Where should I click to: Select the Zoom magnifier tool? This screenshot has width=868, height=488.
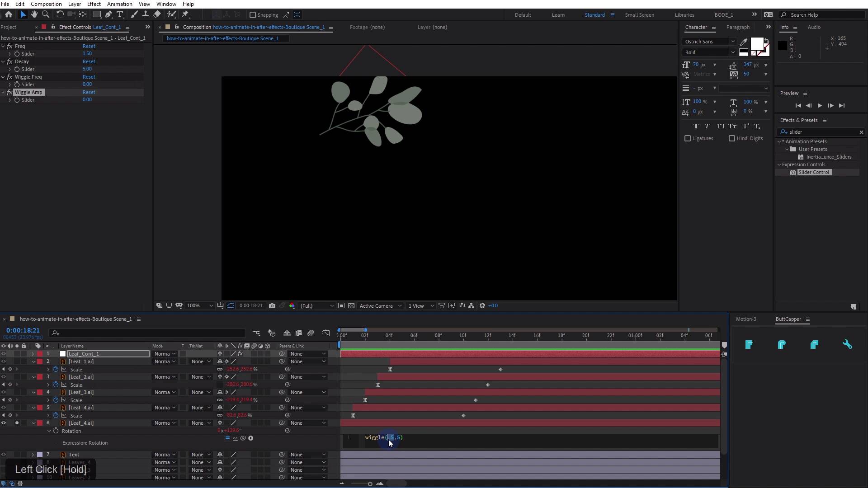pos(45,14)
